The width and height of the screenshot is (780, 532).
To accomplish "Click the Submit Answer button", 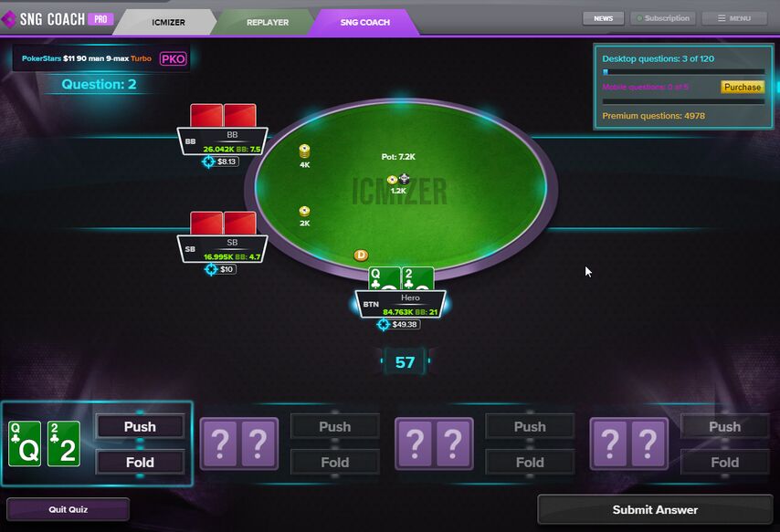I will pos(655,509).
